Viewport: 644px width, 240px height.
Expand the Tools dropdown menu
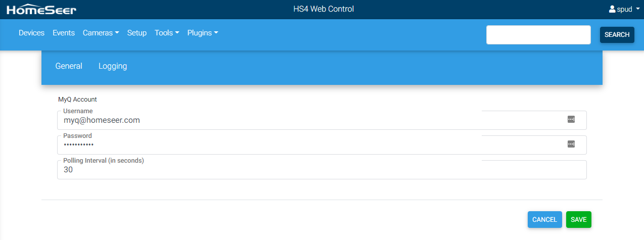pyautogui.click(x=167, y=33)
